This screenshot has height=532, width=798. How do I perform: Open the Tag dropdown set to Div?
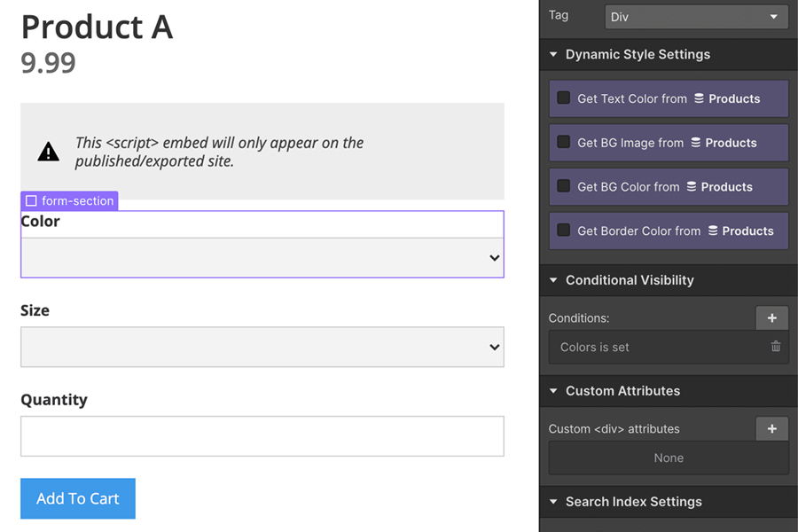[696, 17]
